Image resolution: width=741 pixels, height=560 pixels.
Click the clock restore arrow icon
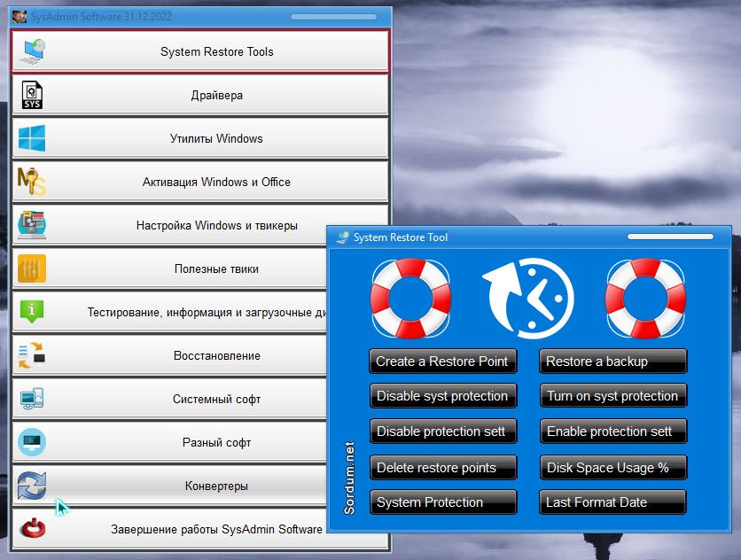[x=528, y=299]
